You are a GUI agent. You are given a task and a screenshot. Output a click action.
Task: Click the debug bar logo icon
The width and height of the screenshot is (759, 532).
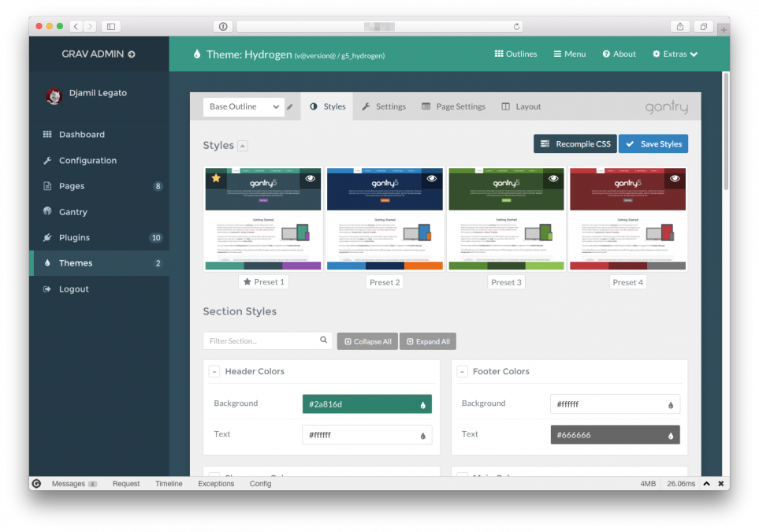[x=36, y=483]
